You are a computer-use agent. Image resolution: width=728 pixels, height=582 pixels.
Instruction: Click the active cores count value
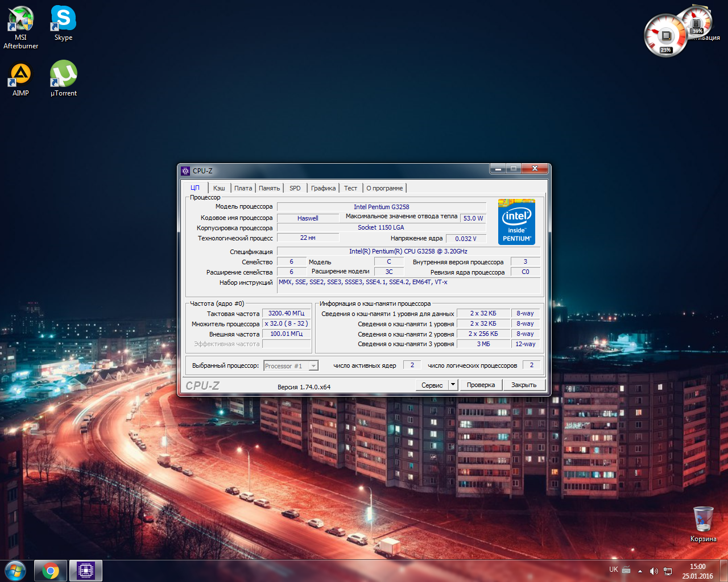[x=412, y=365]
